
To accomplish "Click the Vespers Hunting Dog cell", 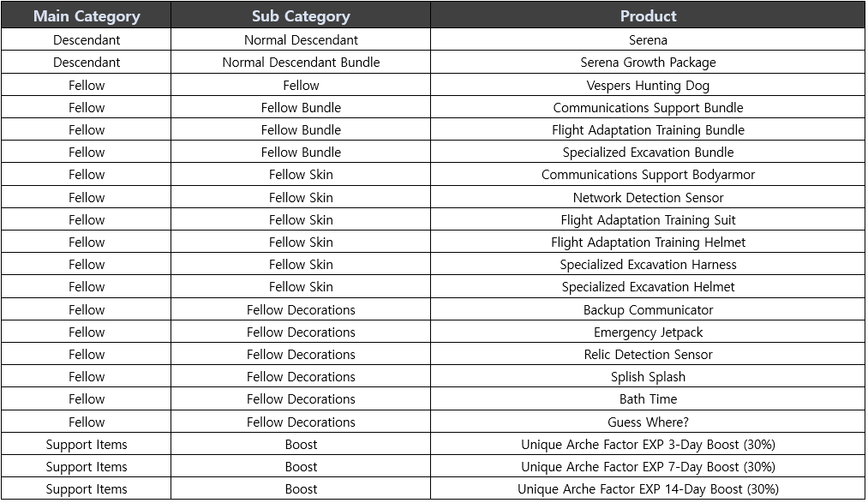I will tap(648, 86).
